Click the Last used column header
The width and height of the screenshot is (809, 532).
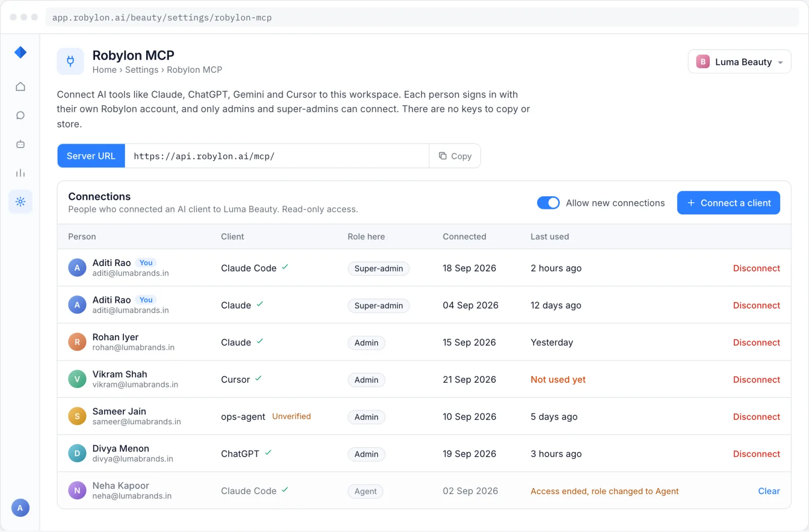click(x=550, y=236)
